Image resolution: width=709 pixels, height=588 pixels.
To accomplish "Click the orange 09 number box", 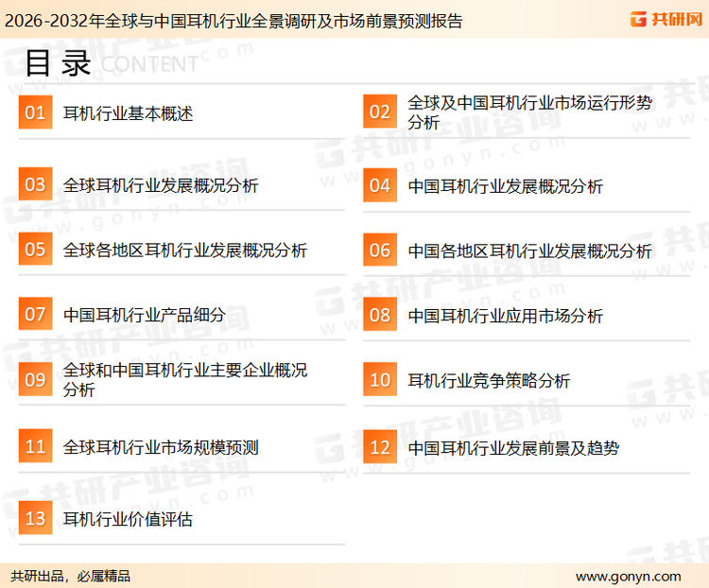I will coord(35,379).
